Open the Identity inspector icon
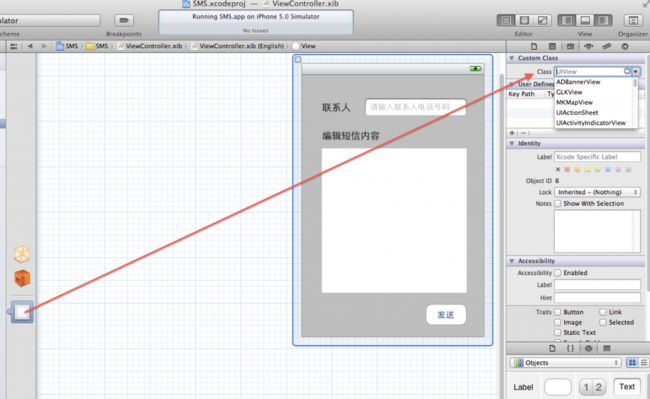Image resolution: width=650 pixels, height=399 pixels. tap(570, 46)
